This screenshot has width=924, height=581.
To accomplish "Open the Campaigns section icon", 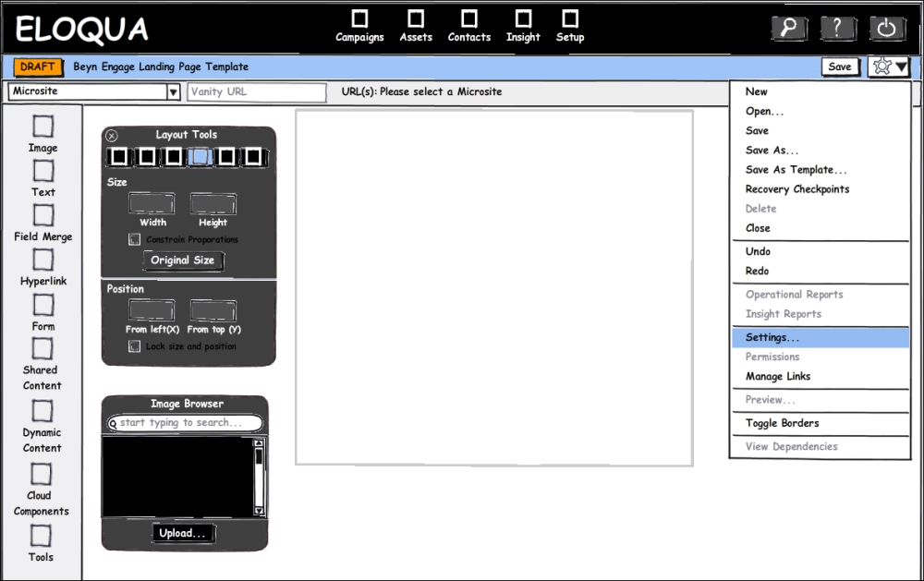I will click(359, 18).
